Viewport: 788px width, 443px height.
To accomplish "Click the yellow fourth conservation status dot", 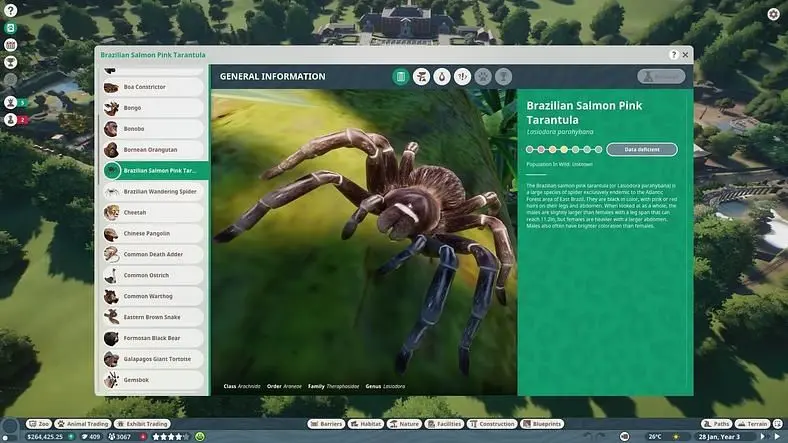I will 564,149.
